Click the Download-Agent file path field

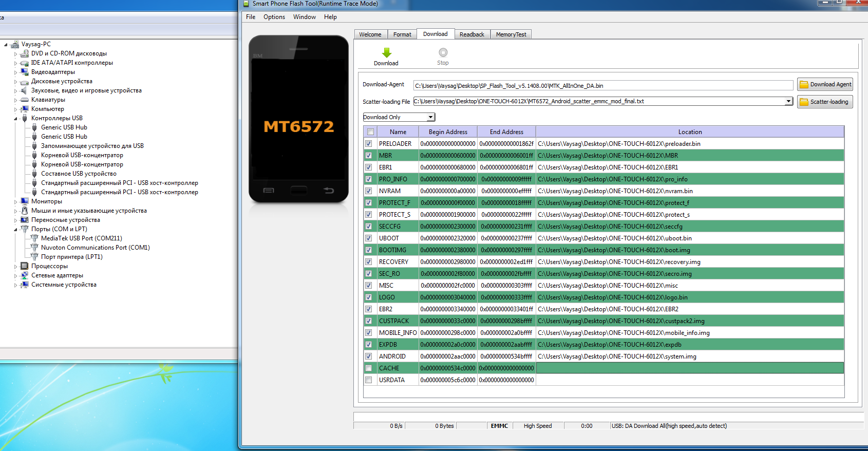[603, 86]
